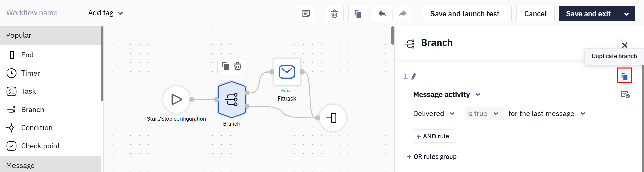
Task: Click the Branch icon in the sidebar
Action: click(x=11, y=110)
